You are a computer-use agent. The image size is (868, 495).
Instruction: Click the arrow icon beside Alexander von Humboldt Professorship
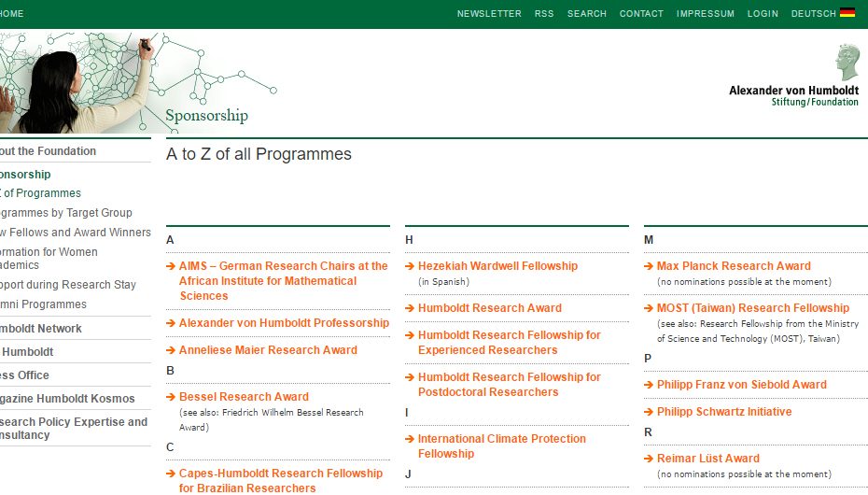pos(171,323)
